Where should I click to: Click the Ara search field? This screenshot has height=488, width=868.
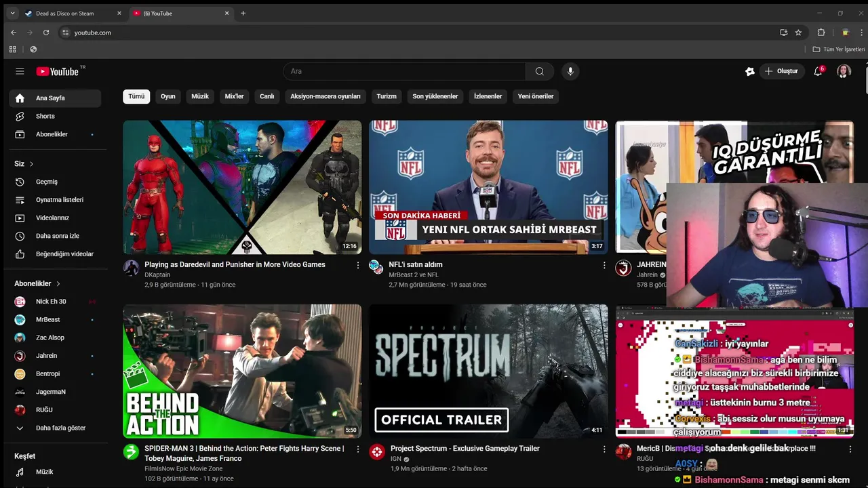pos(404,71)
